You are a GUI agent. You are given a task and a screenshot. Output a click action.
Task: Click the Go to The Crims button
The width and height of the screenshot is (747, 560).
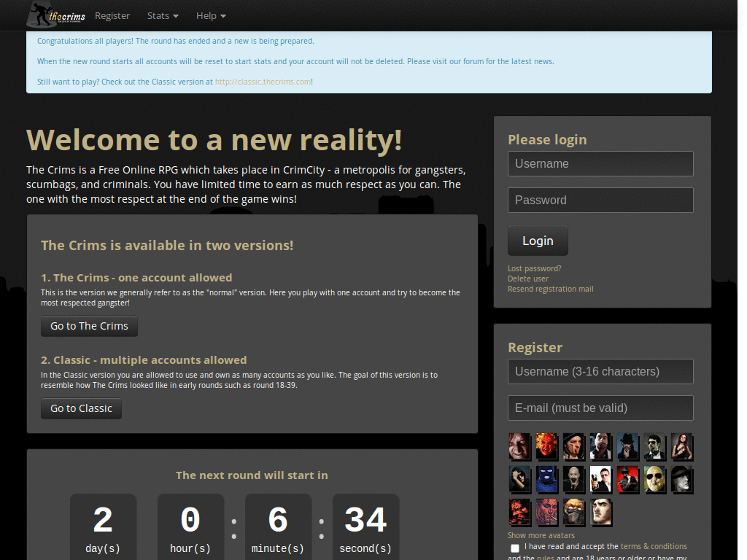89,326
